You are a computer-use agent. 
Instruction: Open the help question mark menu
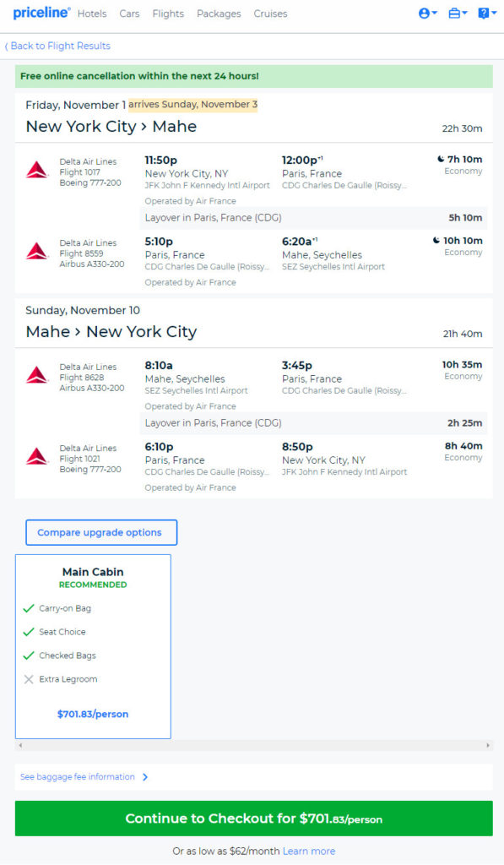click(x=487, y=14)
